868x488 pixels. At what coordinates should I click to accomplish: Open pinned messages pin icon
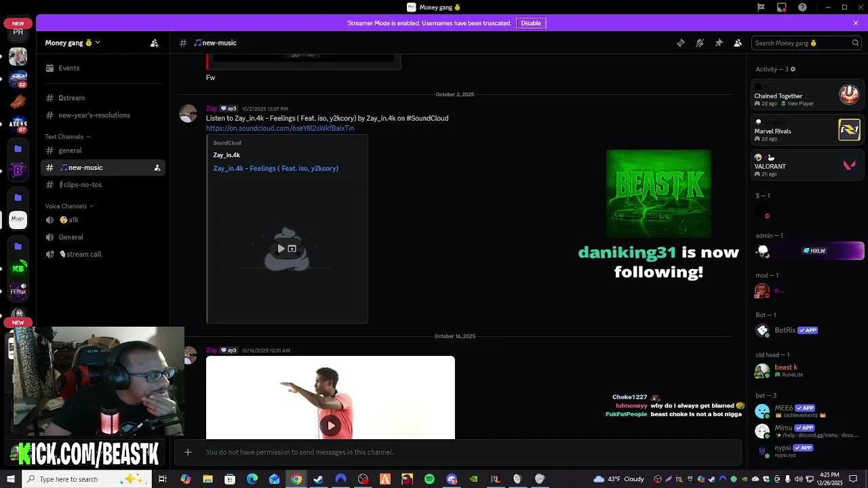719,43
